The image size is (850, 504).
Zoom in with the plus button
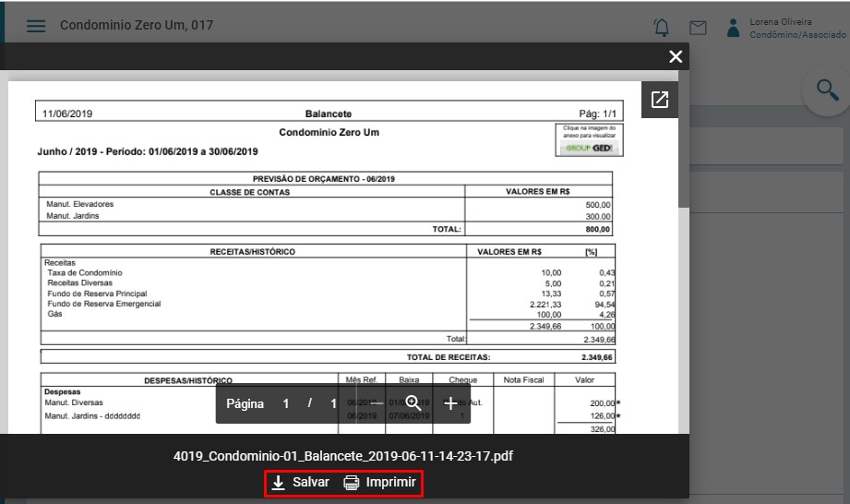[x=450, y=403]
